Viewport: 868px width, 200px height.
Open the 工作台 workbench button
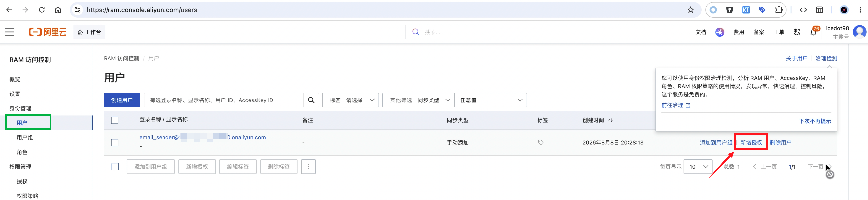pos(89,32)
